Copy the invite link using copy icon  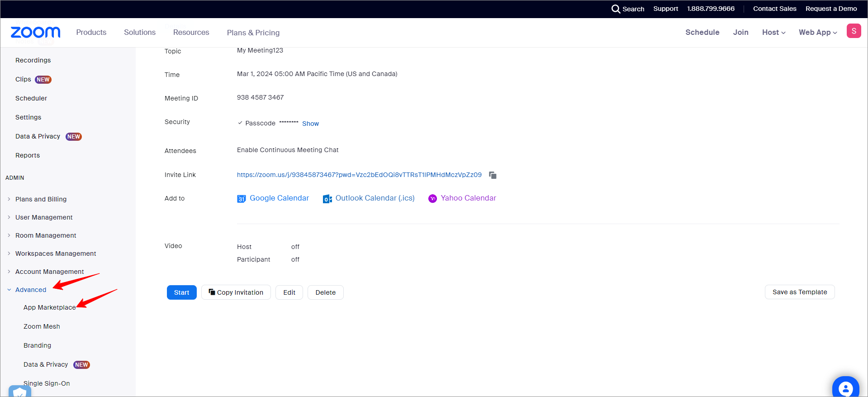(x=493, y=175)
